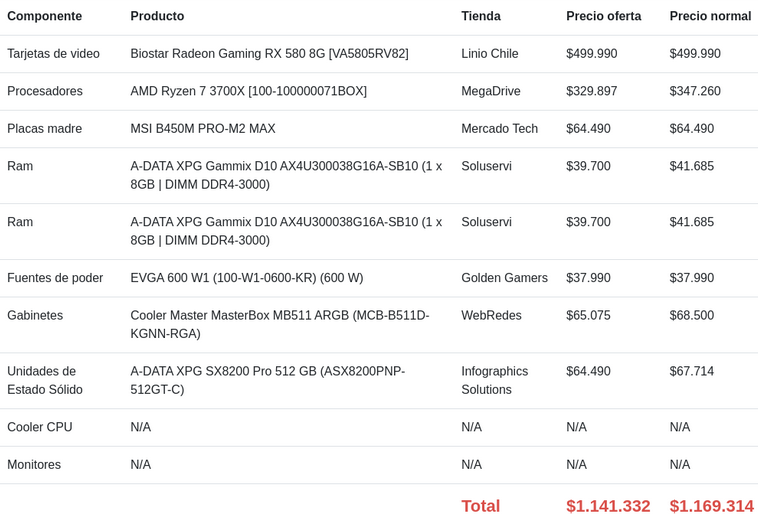Select the Biostar Radeon Gaming RX 580 product

(x=269, y=54)
